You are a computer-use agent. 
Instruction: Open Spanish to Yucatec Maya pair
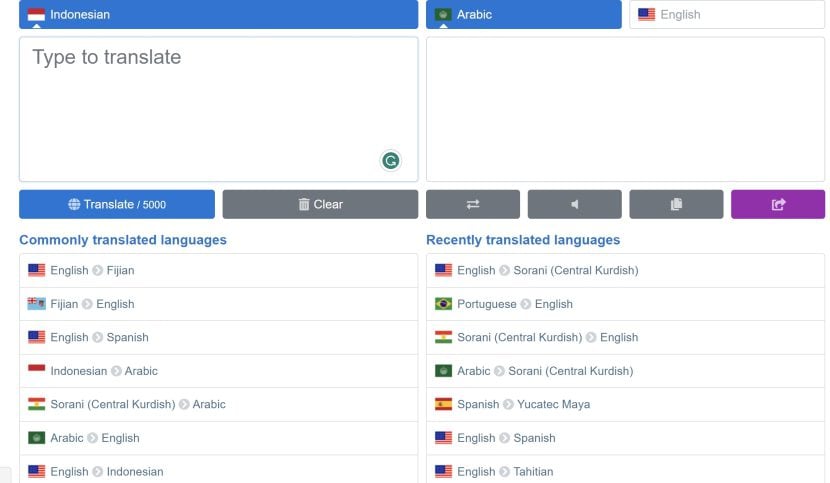pos(625,404)
